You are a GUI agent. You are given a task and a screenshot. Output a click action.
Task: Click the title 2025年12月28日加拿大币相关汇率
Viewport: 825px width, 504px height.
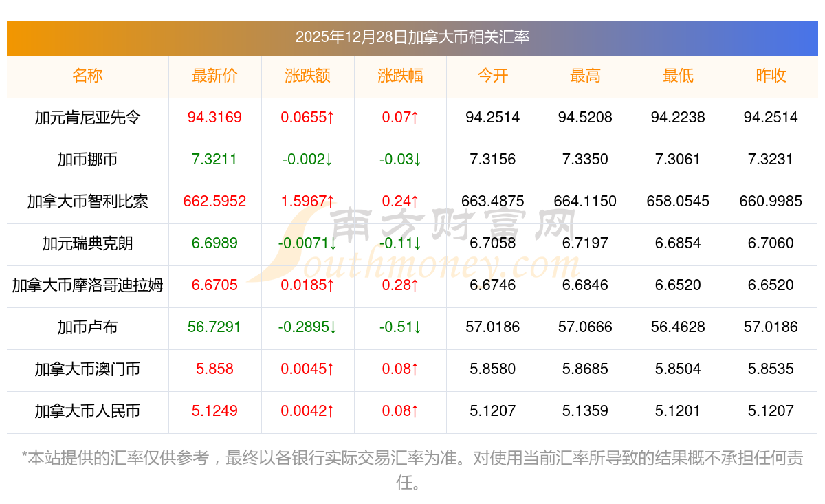click(x=412, y=37)
